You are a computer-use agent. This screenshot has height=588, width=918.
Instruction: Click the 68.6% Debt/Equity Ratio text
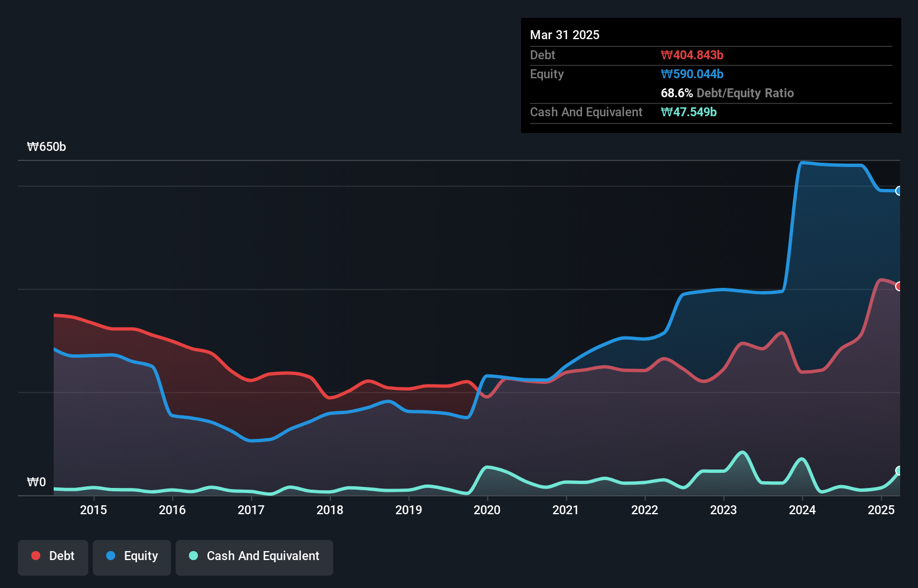[x=727, y=93]
